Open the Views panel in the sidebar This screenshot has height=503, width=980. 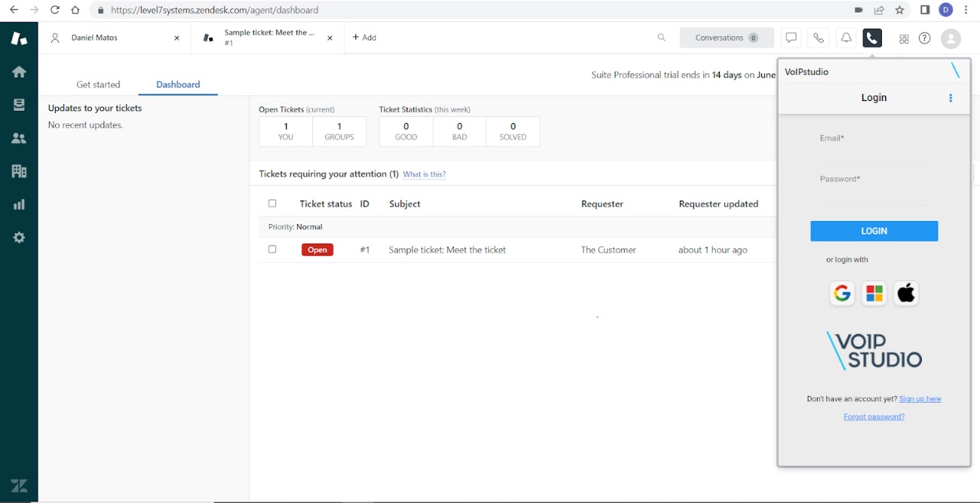pyautogui.click(x=20, y=104)
